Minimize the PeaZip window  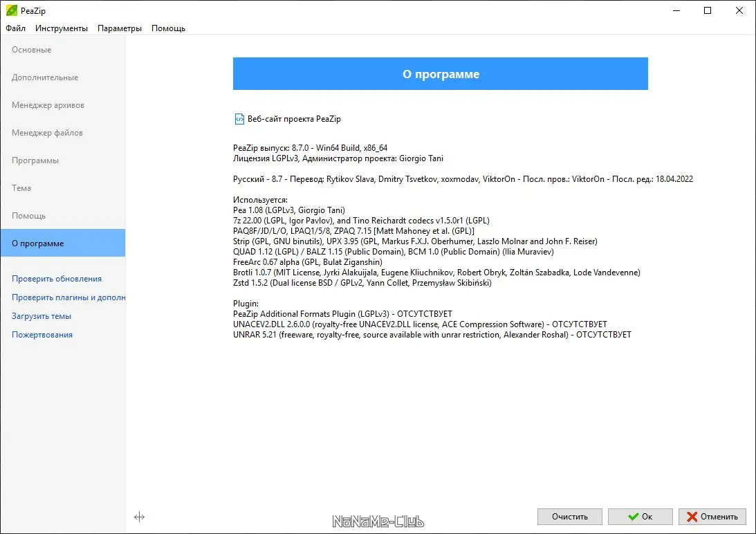[x=676, y=10]
